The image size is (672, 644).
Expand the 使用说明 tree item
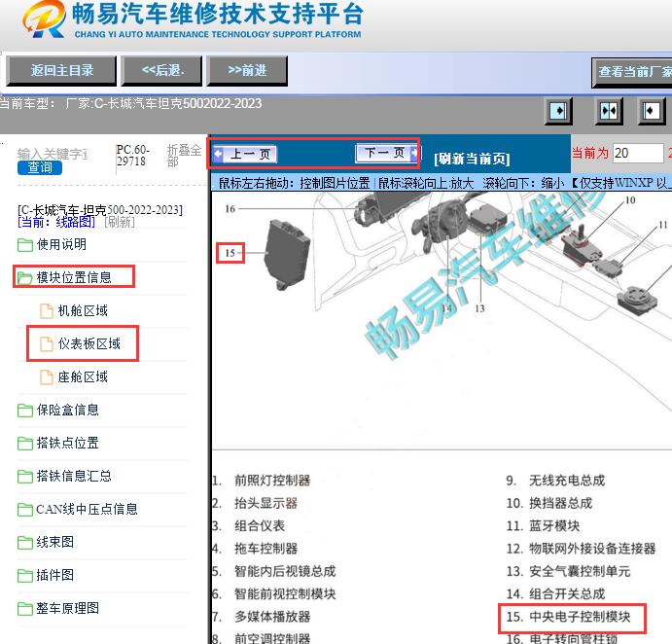(61, 245)
